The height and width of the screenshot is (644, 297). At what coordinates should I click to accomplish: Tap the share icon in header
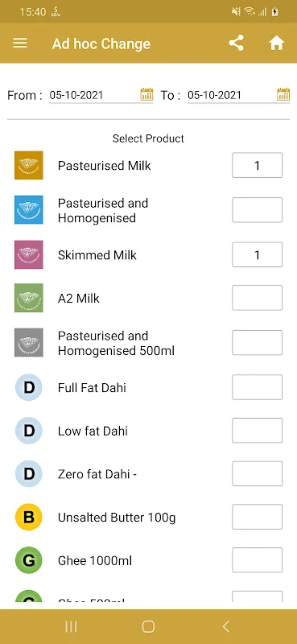[x=236, y=43]
